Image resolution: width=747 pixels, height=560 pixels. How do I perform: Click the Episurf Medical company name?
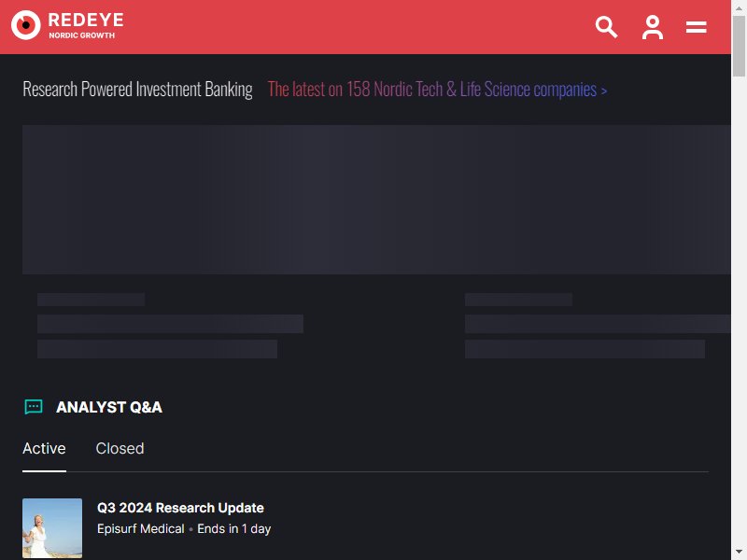141,529
